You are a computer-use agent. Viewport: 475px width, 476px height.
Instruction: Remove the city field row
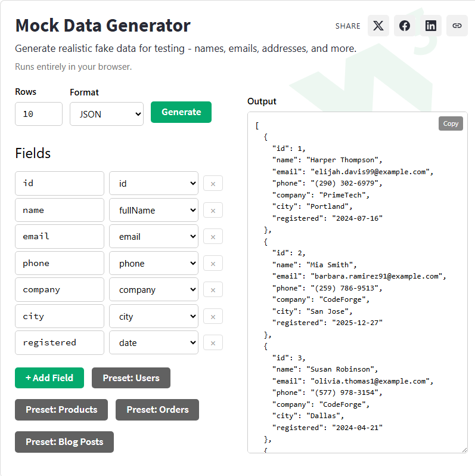[213, 317]
